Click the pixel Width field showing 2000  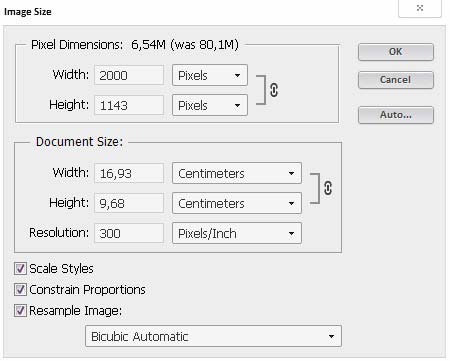pos(129,75)
